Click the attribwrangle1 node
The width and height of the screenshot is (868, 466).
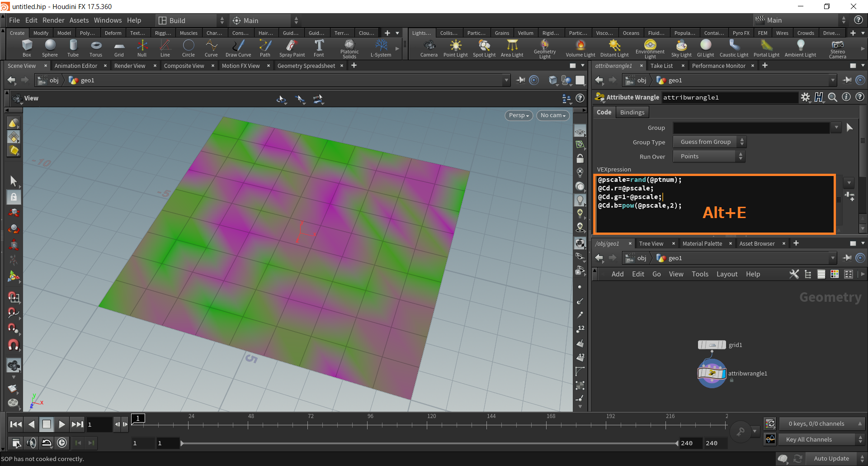coord(712,373)
